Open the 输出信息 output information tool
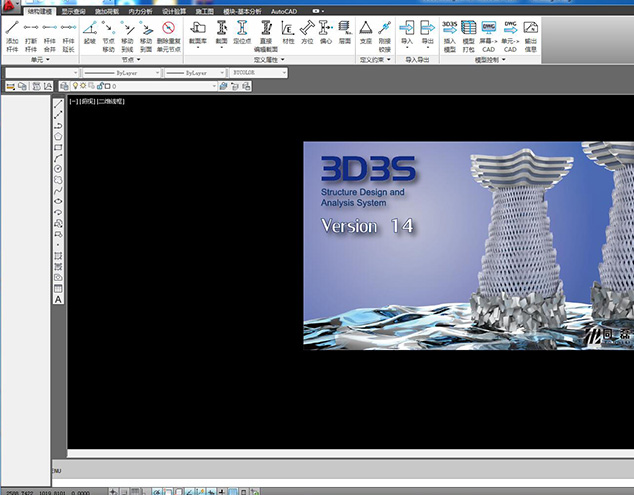This screenshot has height=495, width=634. point(530,36)
